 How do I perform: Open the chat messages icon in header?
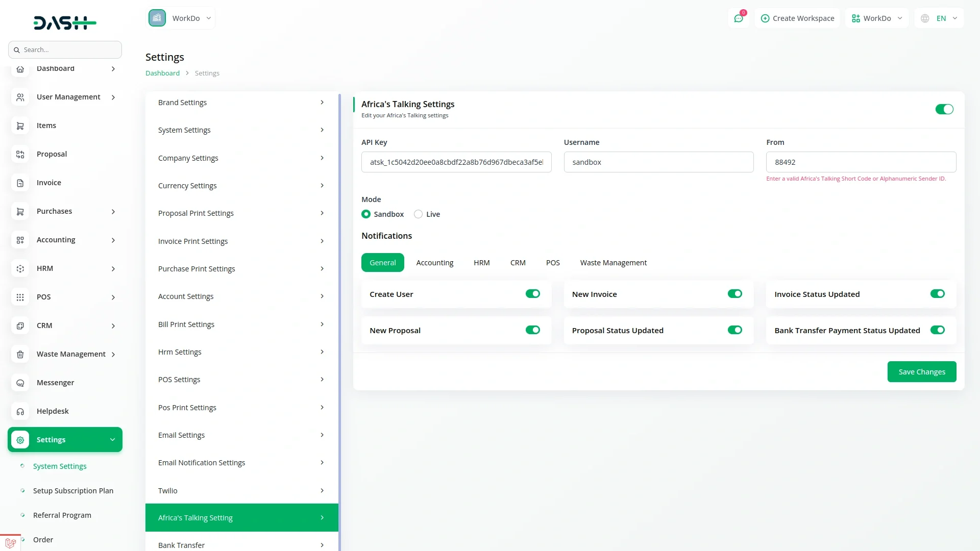(x=739, y=18)
